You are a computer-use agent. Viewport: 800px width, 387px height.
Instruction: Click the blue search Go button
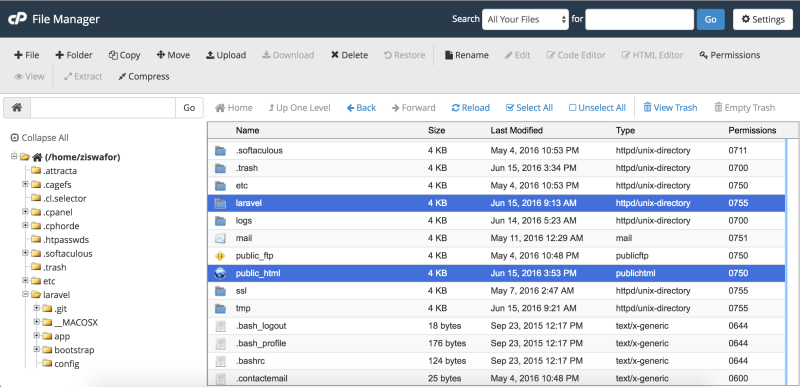click(711, 19)
